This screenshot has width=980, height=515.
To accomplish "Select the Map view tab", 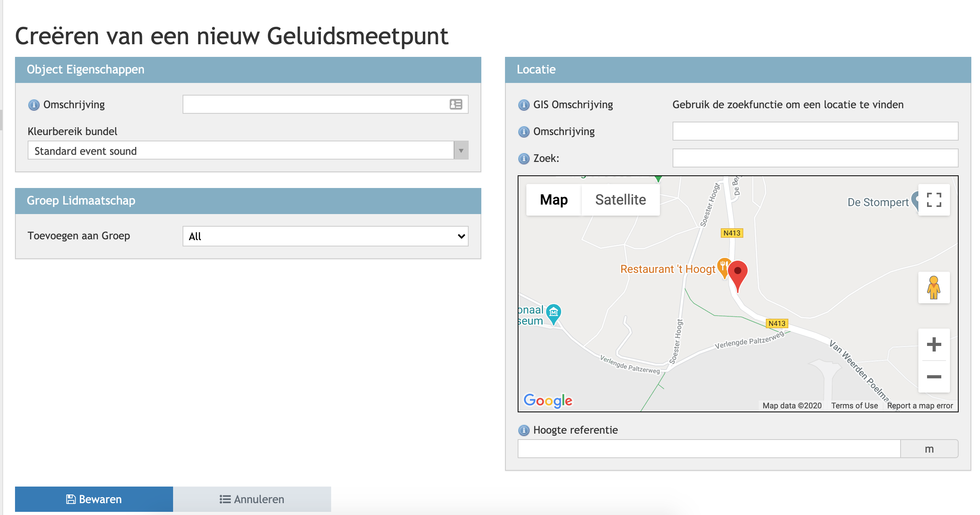I will click(554, 200).
